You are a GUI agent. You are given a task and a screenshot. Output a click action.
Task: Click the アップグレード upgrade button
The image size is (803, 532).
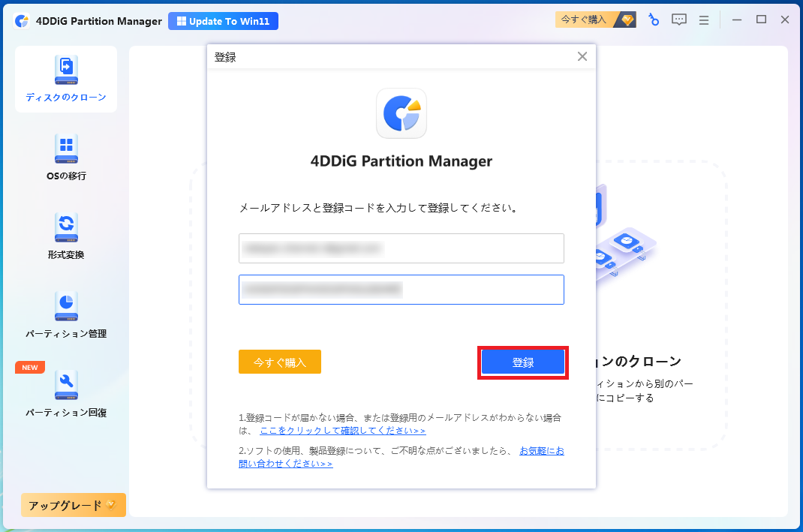(x=74, y=506)
